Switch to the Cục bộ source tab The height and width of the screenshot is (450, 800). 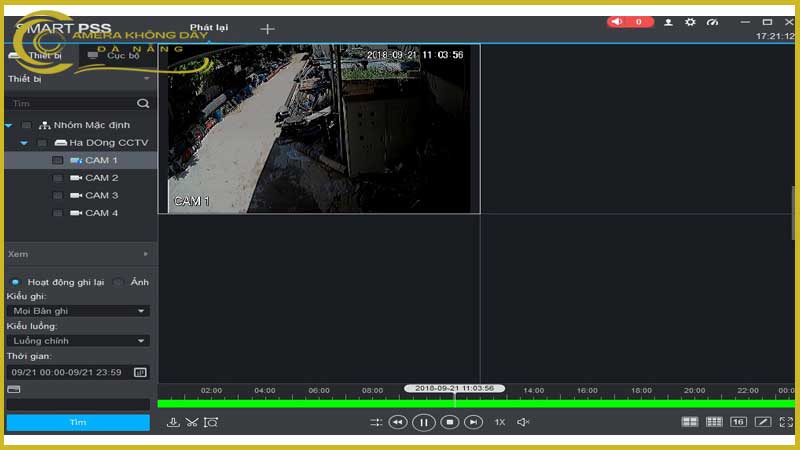coord(117,55)
